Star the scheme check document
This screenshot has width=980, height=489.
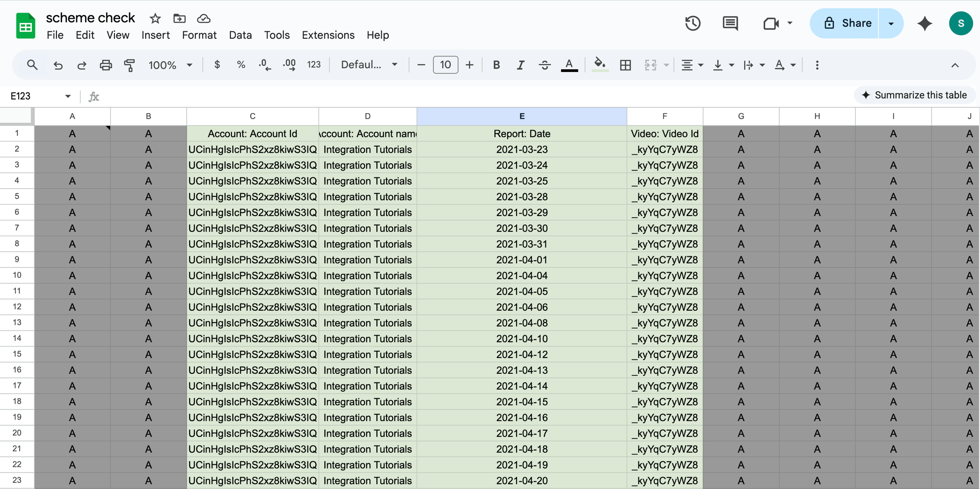155,19
